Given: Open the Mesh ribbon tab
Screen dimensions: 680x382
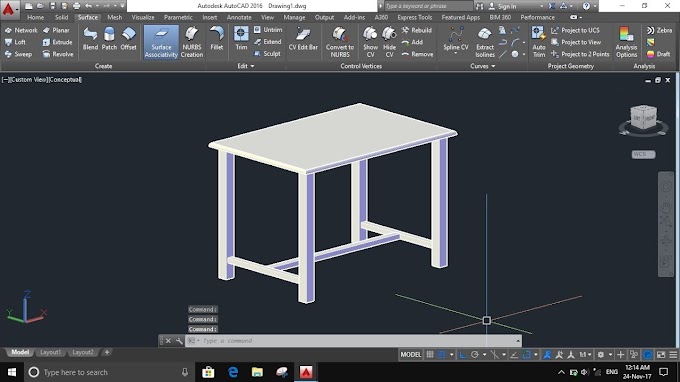Looking at the screenshot, I should coord(114,17).
